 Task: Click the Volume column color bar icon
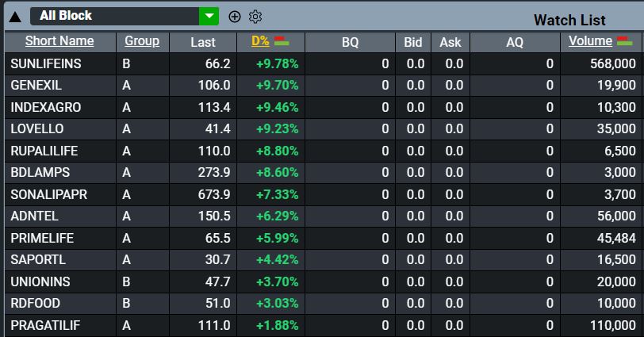(x=624, y=41)
